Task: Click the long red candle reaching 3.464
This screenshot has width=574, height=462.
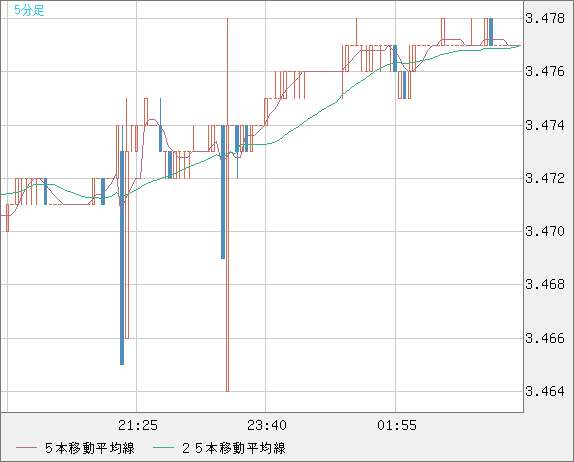Action: tap(227, 258)
